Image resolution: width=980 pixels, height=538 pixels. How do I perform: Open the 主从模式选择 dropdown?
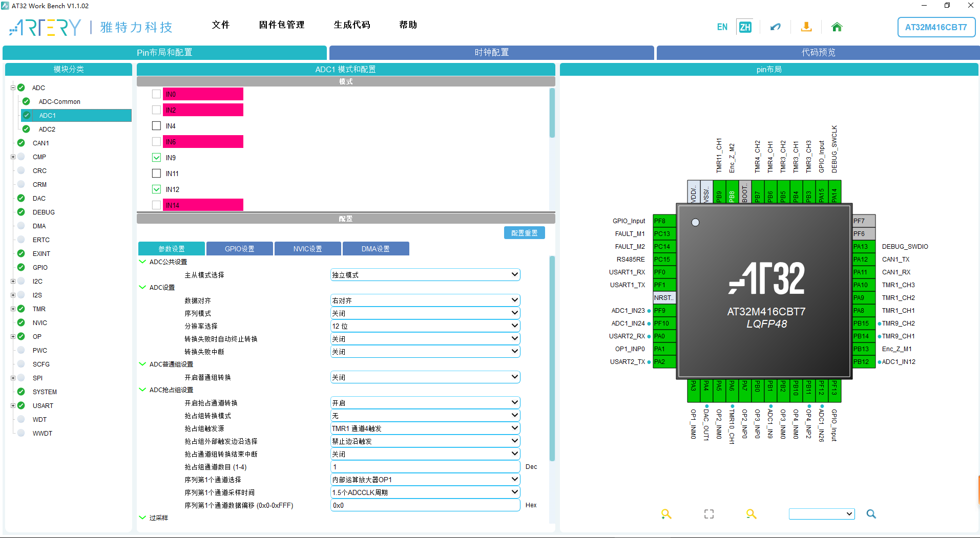(425, 275)
